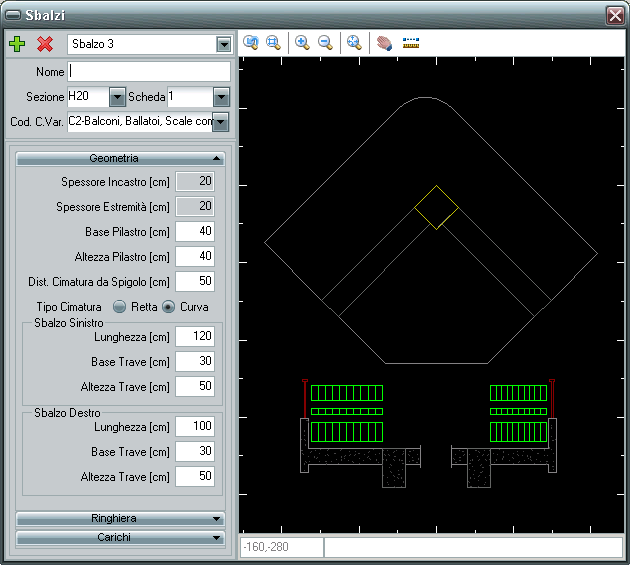Click the red X delete sbalzo icon
This screenshot has width=630, height=565.
tap(45, 44)
